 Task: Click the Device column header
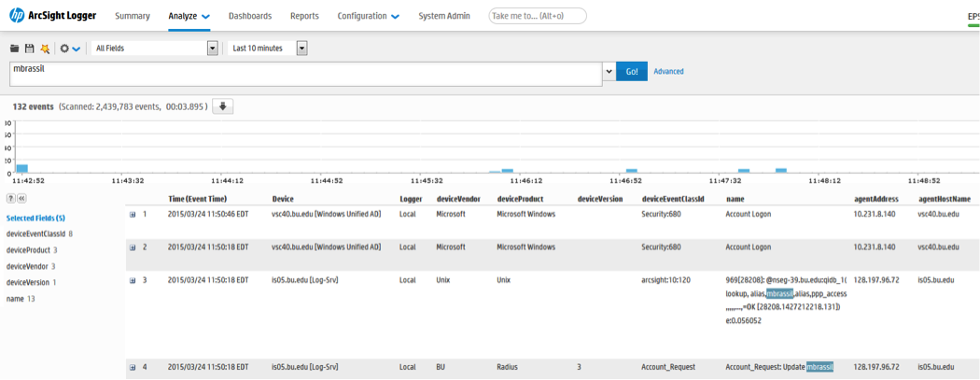[x=283, y=199]
